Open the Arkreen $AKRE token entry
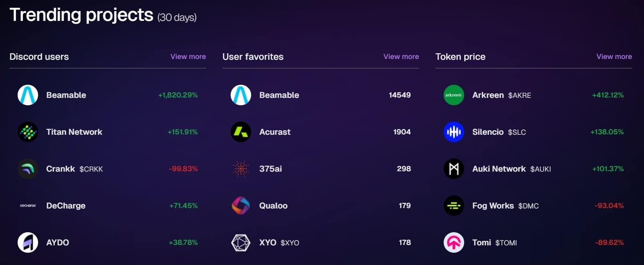The image size is (644, 265). click(x=534, y=95)
